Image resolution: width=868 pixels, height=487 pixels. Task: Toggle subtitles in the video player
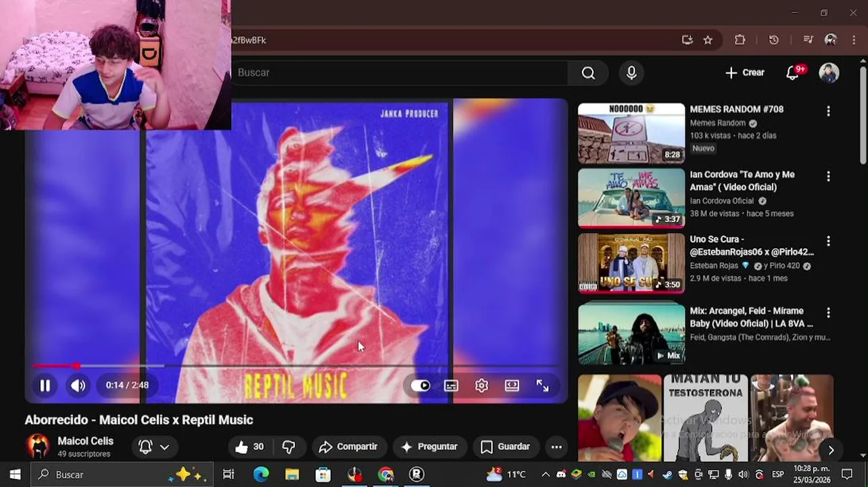[451, 386]
